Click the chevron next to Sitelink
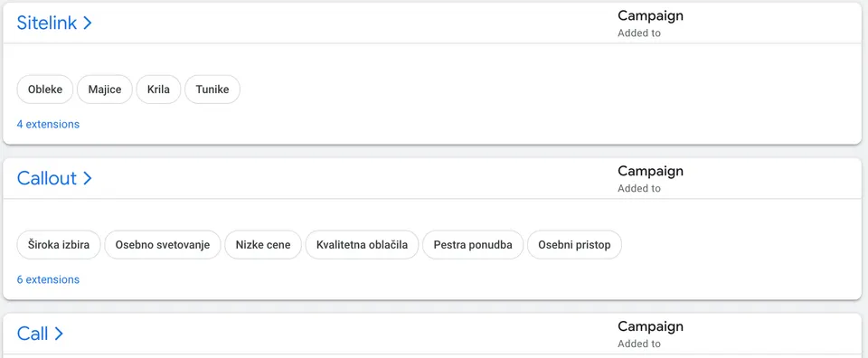 (87, 23)
